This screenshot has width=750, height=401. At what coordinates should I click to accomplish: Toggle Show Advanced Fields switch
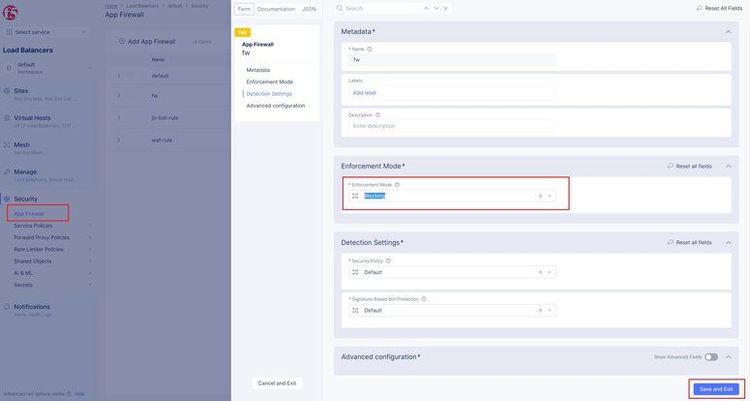711,357
